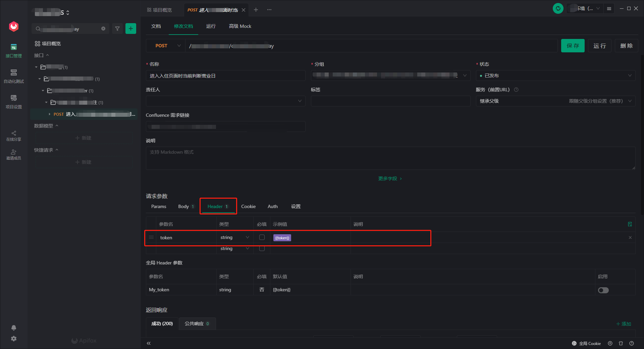Open 项目设置 in the left sidebar
The image size is (644, 349).
point(14,102)
